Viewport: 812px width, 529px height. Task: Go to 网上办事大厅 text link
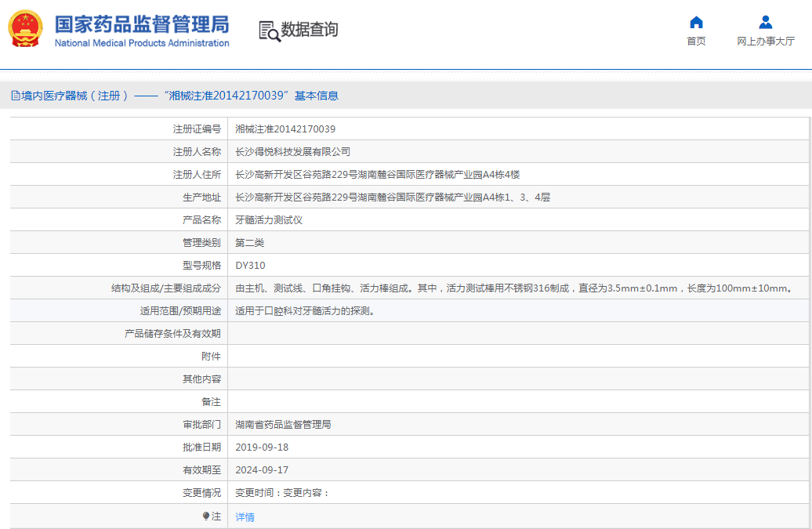pyautogui.click(x=765, y=42)
